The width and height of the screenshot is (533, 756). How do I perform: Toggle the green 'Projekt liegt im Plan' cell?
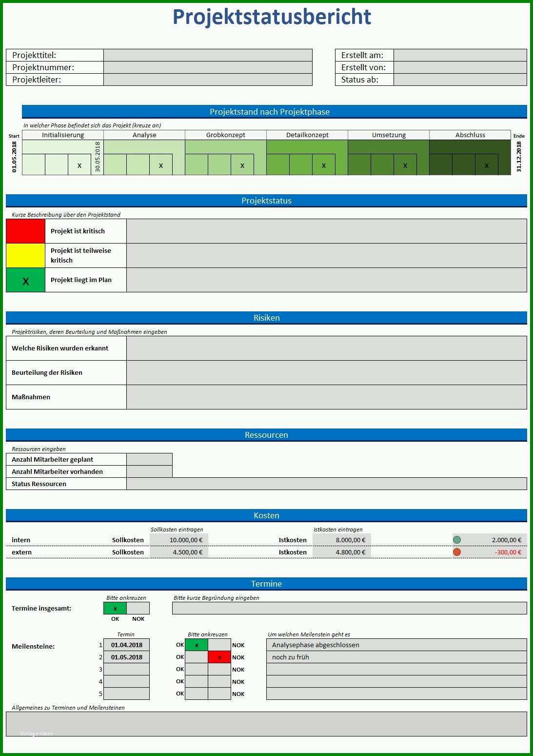coord(25,280)
